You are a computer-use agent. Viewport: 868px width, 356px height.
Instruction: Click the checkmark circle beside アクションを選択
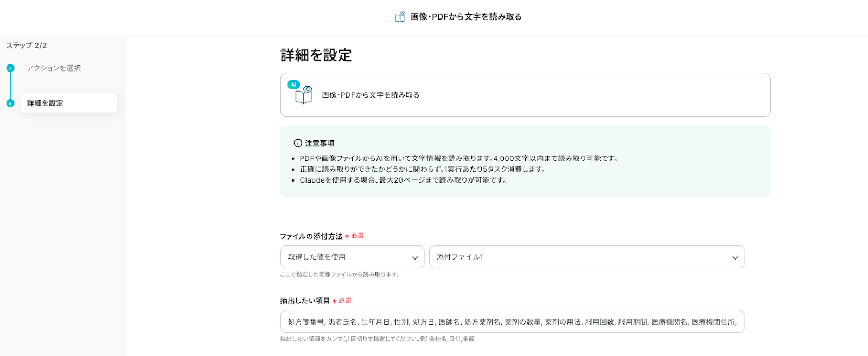[x=10, y=68]
